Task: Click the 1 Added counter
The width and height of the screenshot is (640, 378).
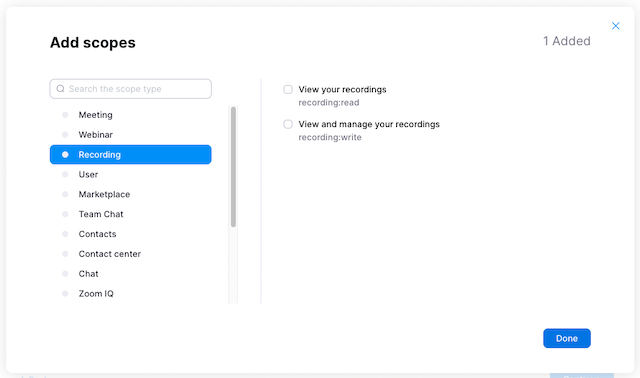Action: click(x=567, y=41)
